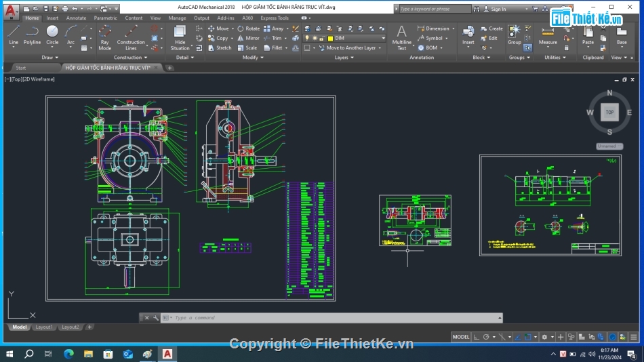Image resolution: width=644 pixels, height=362 pixels.
Task: Select the Move tool
Action: coord(218,28)
